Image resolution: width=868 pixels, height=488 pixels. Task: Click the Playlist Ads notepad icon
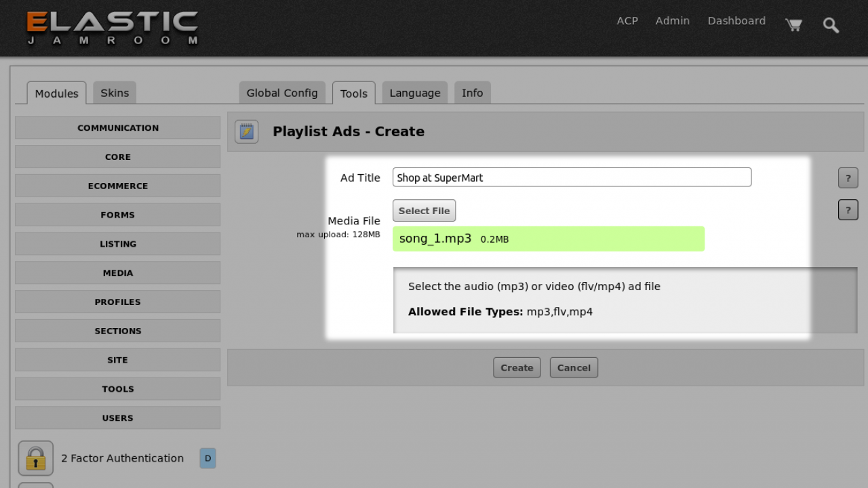click(246, 131)
